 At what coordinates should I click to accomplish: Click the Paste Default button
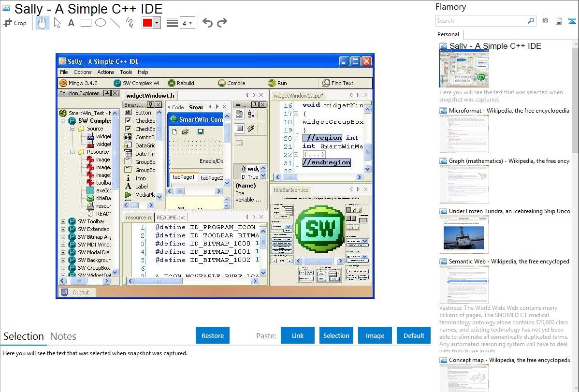click(414, 335)
